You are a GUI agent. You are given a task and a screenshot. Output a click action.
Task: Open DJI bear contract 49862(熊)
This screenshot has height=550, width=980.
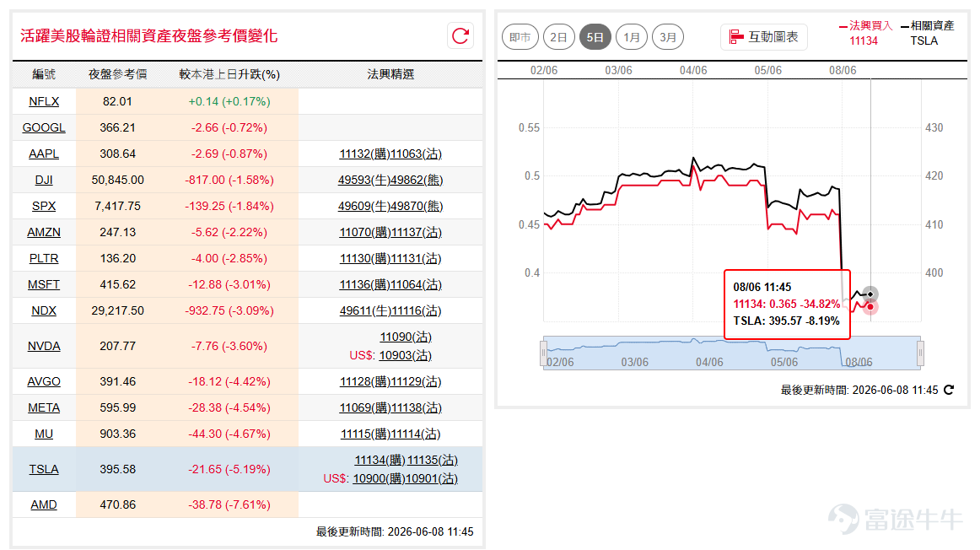point(417,180)
